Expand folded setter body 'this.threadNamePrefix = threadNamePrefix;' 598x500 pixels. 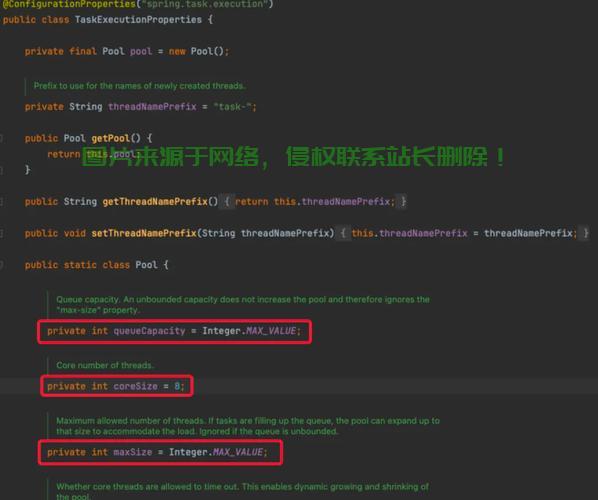(x=464, y=233)
